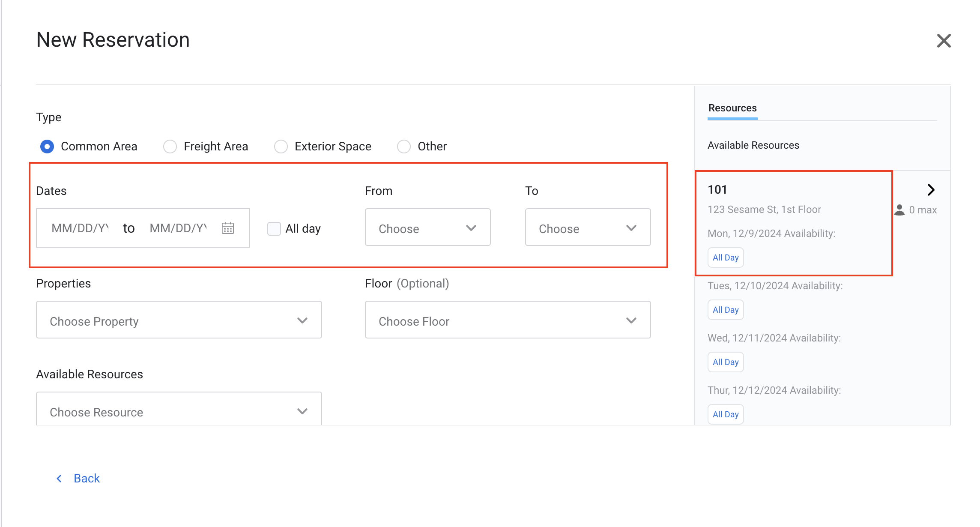
Task: Click the Back arrow icon
Action: (x=59, y=478)
